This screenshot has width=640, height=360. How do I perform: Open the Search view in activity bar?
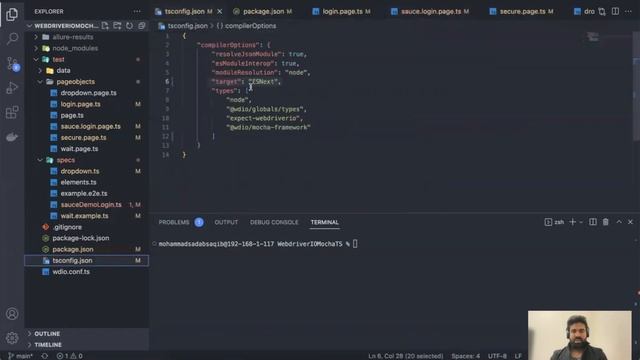click(x=12, y=39)
